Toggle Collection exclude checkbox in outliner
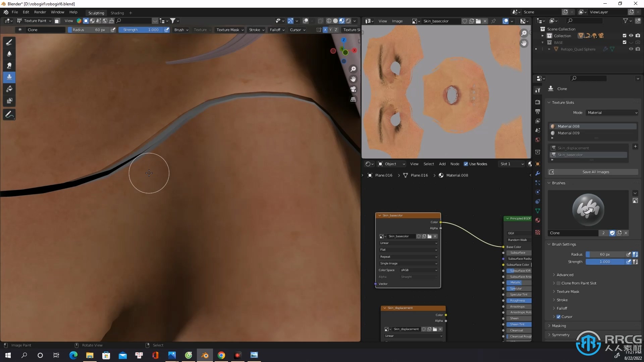Viewport: 644px width, 362px height. tap(624, 36)
